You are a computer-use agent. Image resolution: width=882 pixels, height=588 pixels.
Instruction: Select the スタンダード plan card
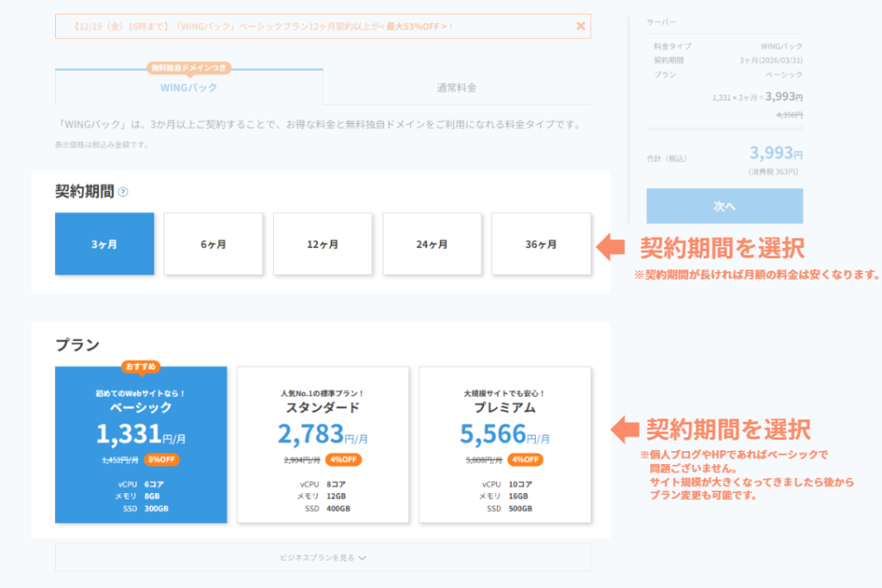click(323, 445)
